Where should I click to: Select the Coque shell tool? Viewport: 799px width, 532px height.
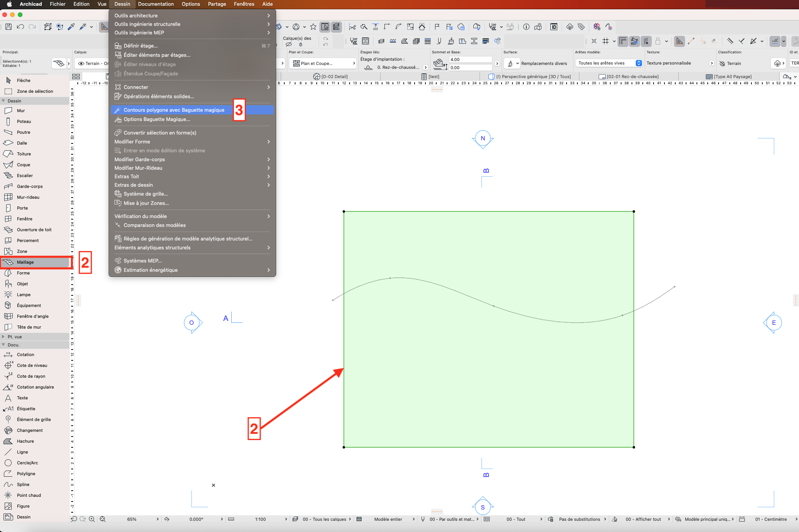click(x=35, y=165)
